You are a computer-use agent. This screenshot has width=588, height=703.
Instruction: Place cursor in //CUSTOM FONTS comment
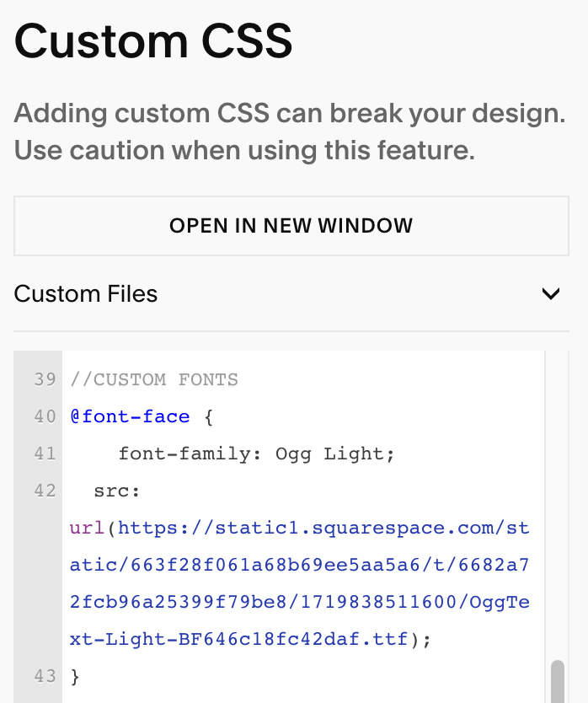pos(154,380)
